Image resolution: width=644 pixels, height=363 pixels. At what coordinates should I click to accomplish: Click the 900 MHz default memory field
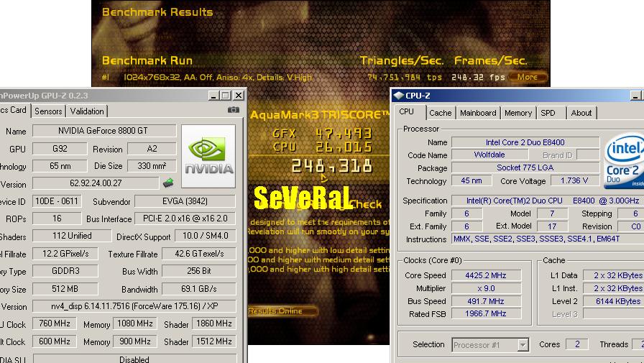pyautogui.click(x=135, y=341)
